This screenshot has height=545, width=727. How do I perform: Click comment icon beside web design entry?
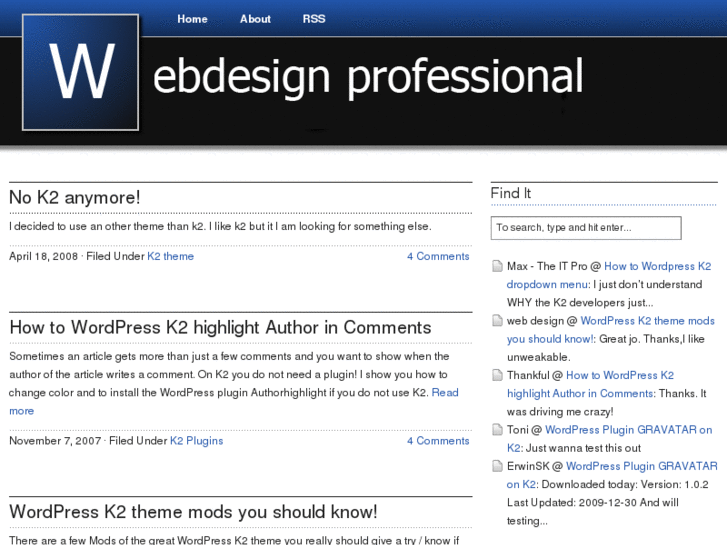click(x=497, y=321)
